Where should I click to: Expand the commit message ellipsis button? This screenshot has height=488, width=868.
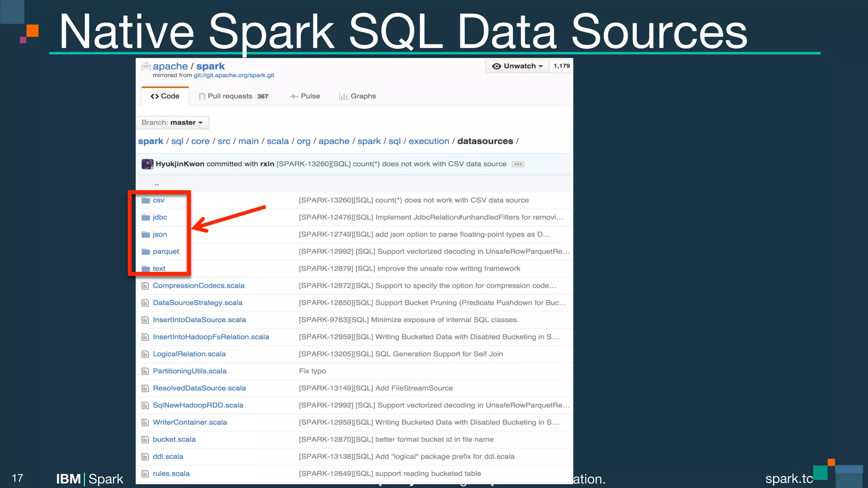pos(518,164)
